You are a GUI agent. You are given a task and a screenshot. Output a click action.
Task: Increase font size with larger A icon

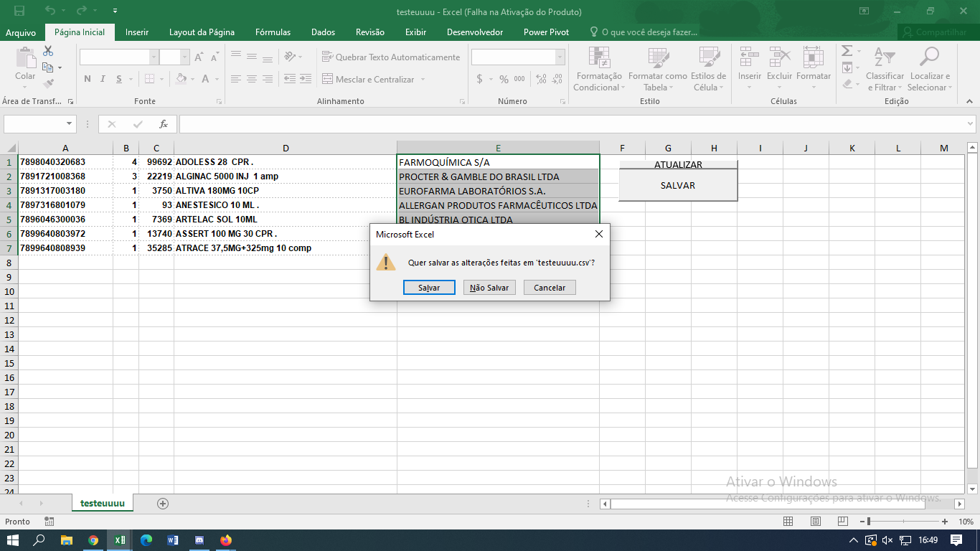(x=199, y=57)
